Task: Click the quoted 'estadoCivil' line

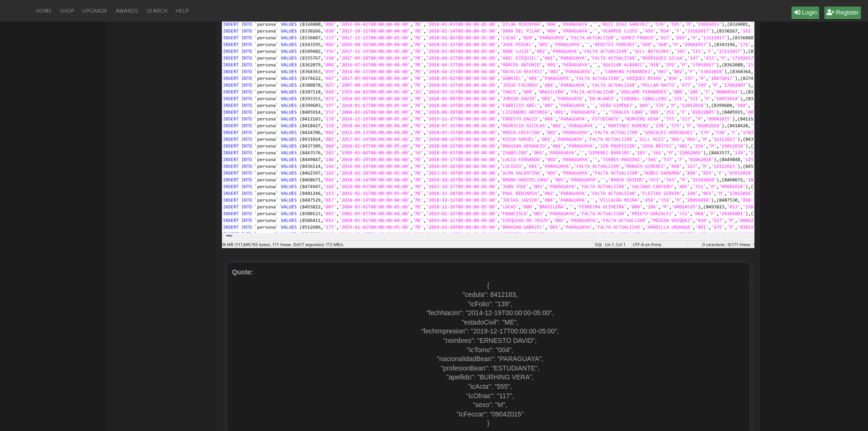Action: point(490,322)
